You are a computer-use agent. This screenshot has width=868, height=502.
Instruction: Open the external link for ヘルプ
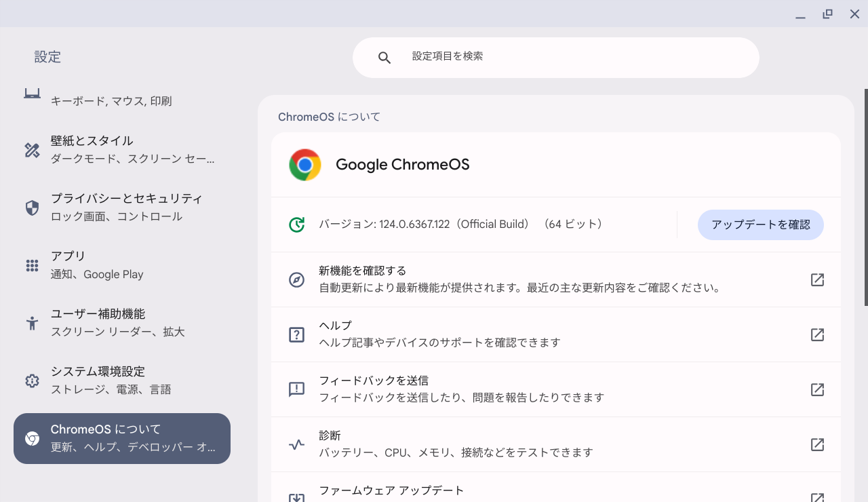pos(817,334)
